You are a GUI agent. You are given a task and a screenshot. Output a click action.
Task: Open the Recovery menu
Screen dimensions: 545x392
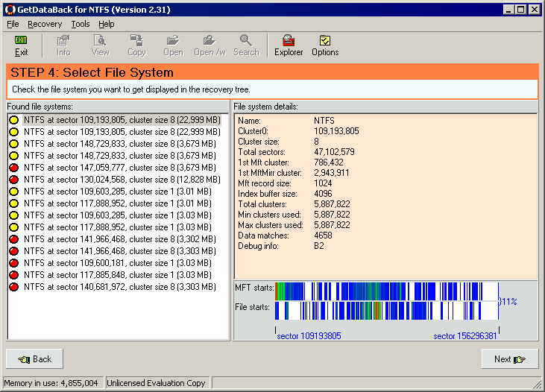(x=45, y=24)
